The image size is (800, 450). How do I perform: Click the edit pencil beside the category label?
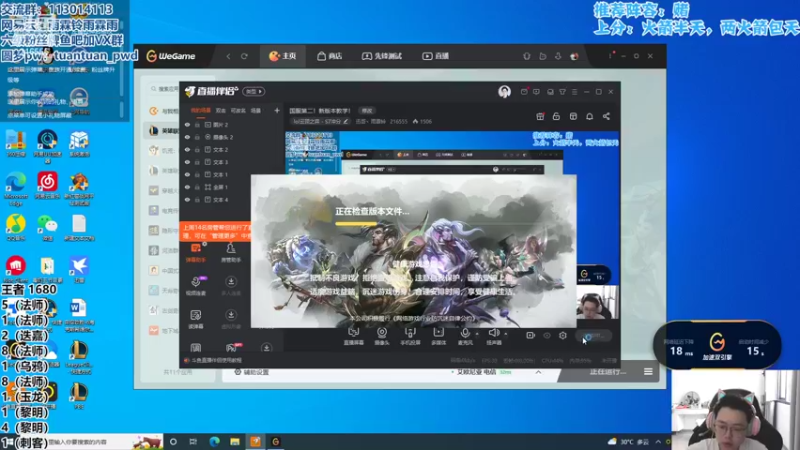coord(345,121)
